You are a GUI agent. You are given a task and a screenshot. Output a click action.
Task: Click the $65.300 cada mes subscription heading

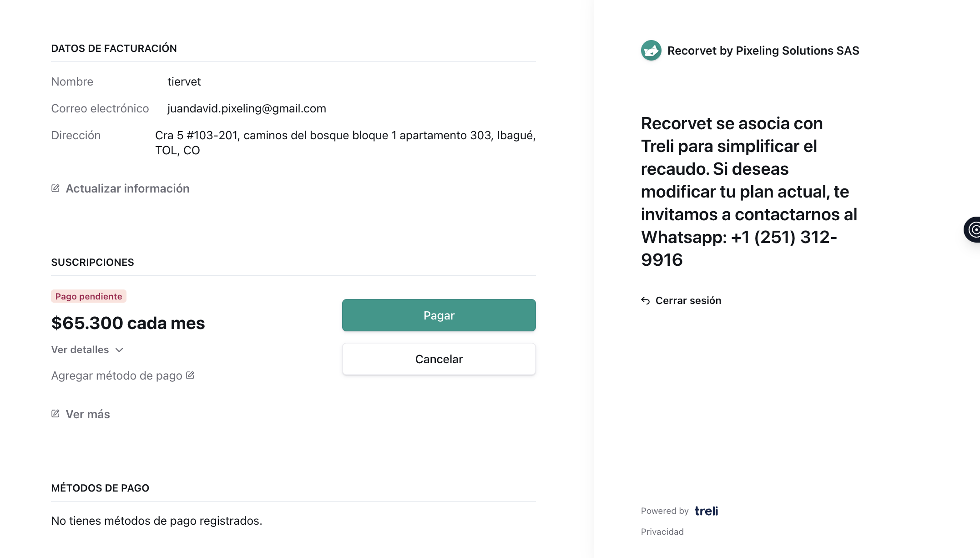click(128, 323)
